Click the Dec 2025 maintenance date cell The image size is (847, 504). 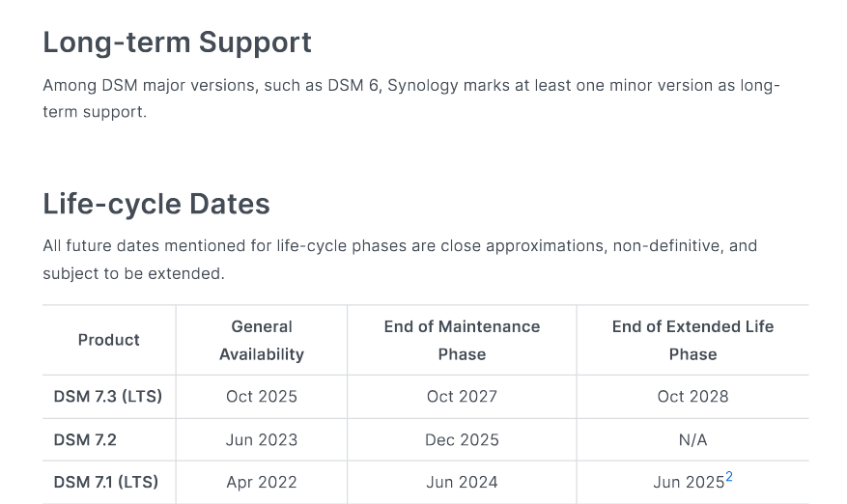(462, 440)
